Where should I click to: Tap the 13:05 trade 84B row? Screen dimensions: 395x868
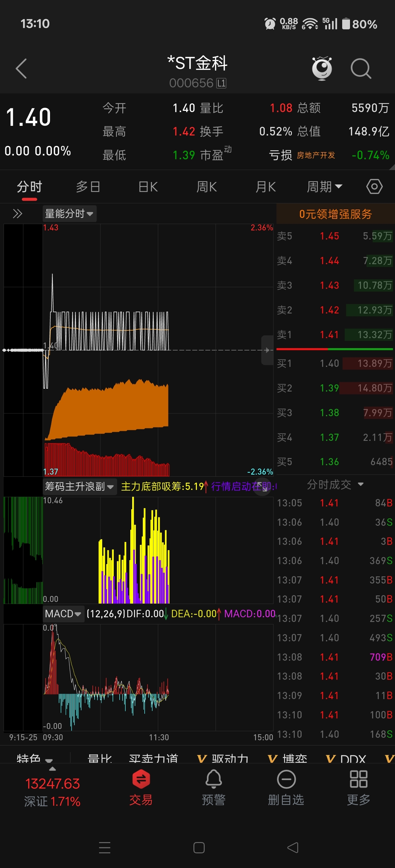(335, 503)
